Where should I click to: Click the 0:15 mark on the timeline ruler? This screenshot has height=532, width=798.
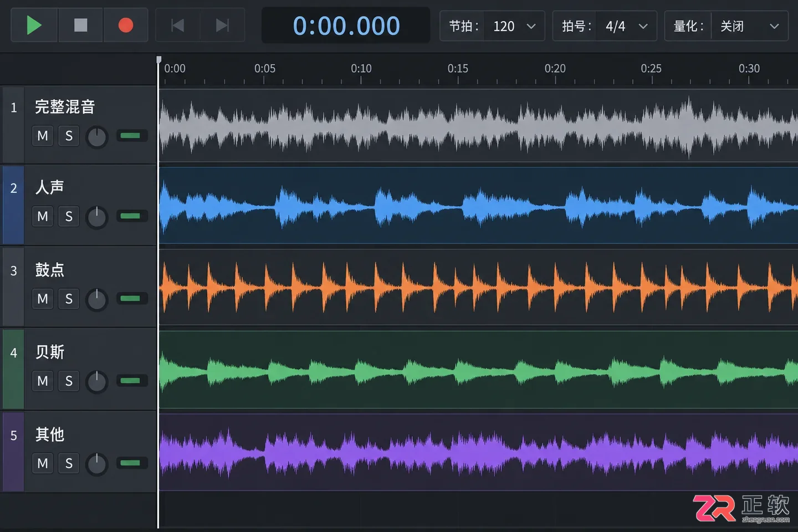tap(458, 69)
